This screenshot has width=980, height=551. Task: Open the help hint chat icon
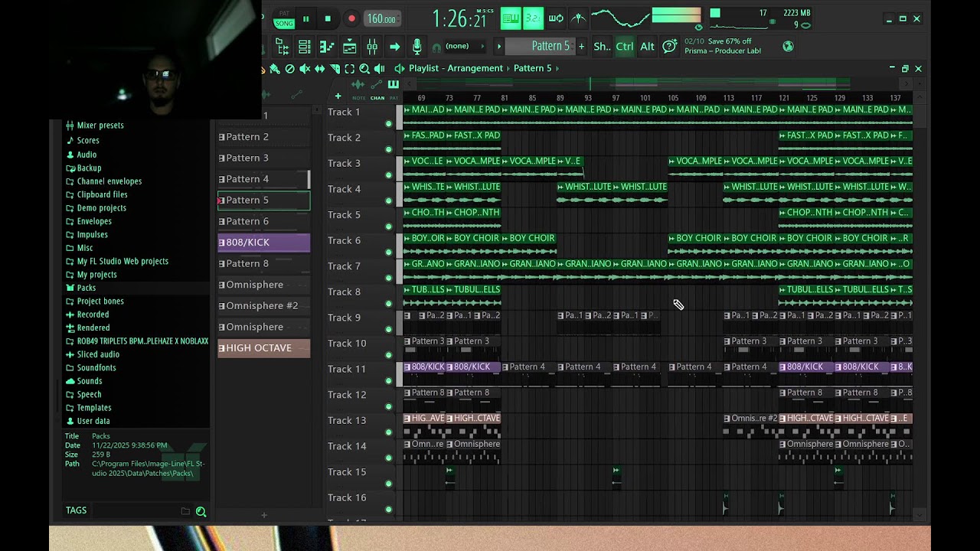pyautogui.click(x=669, y=47)
